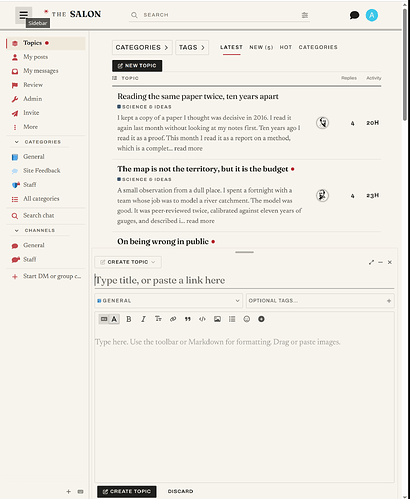
Task: Click the plus icon at sidebar bottom
Action: click(x=68, y=491)
